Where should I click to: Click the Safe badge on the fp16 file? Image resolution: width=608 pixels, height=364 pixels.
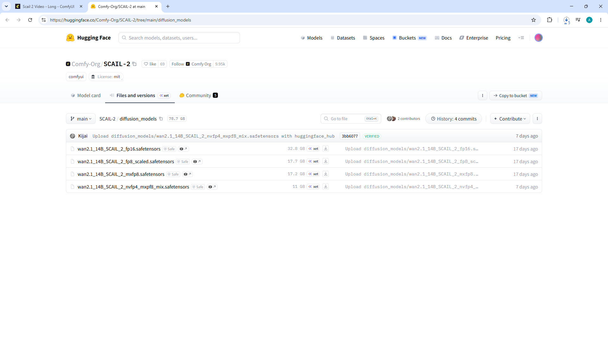click(x=169, y=149)
